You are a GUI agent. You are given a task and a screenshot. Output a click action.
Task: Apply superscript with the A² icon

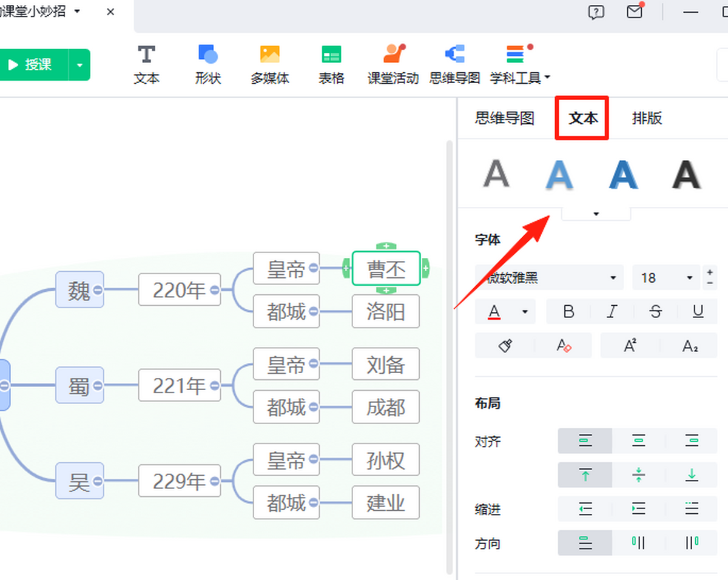[630, 346]
